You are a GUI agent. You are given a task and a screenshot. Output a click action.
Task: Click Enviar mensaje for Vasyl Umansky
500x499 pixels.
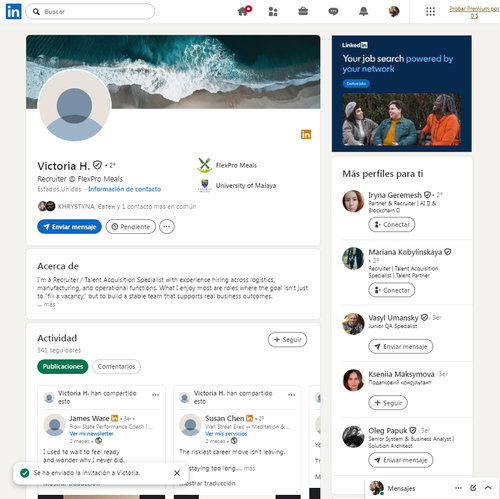pyautogui.click(x=401, y=347)
